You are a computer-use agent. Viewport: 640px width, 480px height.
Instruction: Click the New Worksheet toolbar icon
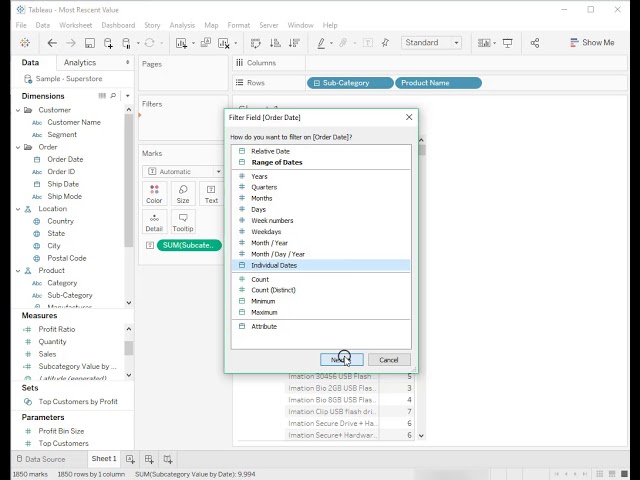click(x=181, y=43)
